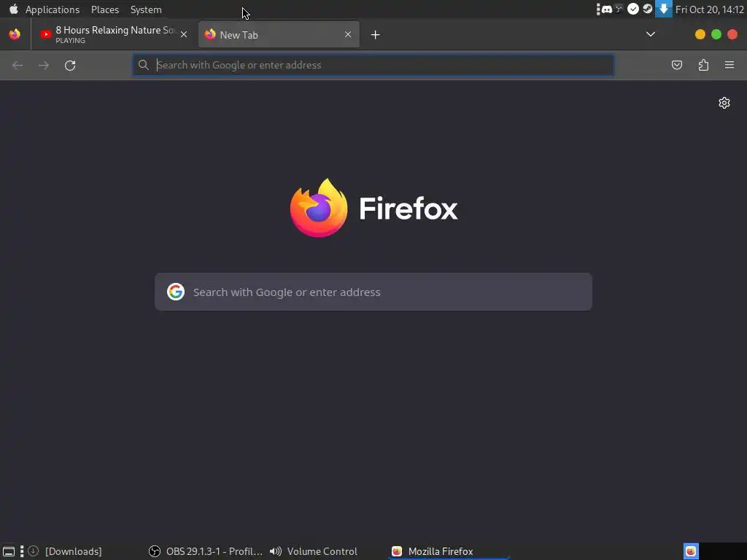Viewport: 747px width, 560px height.
Task: Open the Extensions puzzle icon
Action: coord(703,65)
